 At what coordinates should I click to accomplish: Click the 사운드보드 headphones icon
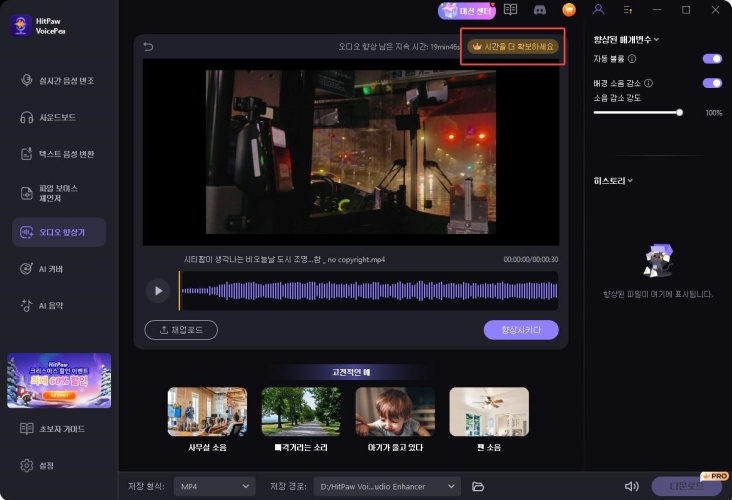27,117
